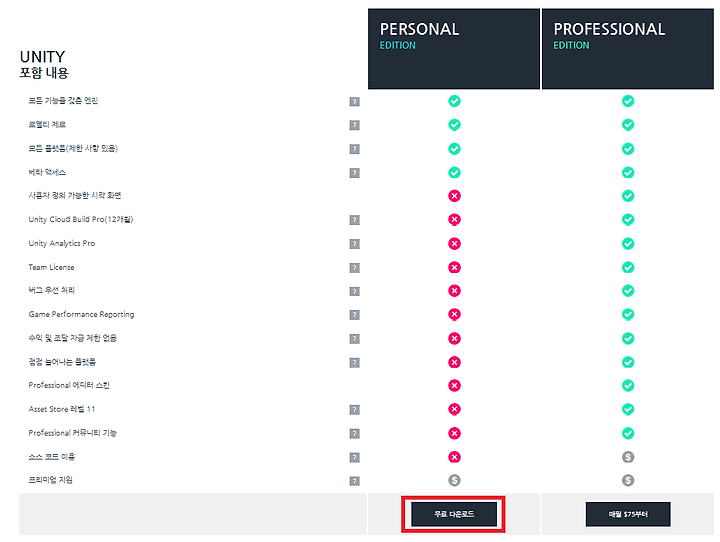The width and height of the screenshot is (720, 542).
Task: Click Personal red X for Game Performance Reporting
Action: point(454,315)
